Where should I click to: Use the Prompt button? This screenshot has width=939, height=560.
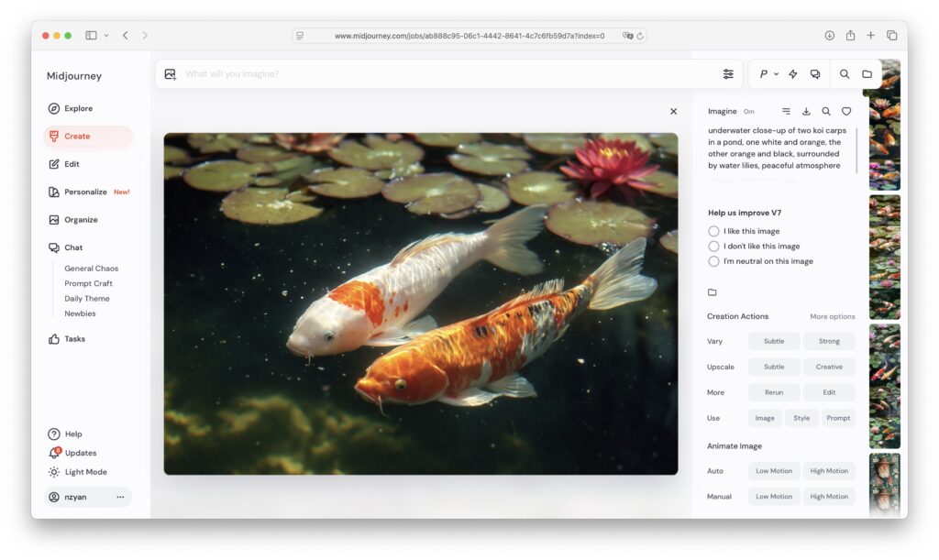(x=838, y=418)
